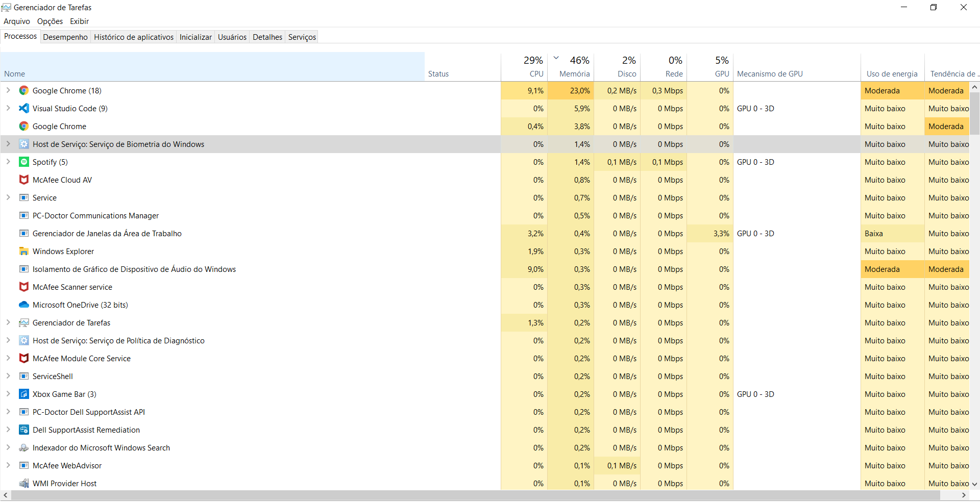This screenshot has height=502, width=980.
Task: Expand the Service process row
Action: pos(8,197)
